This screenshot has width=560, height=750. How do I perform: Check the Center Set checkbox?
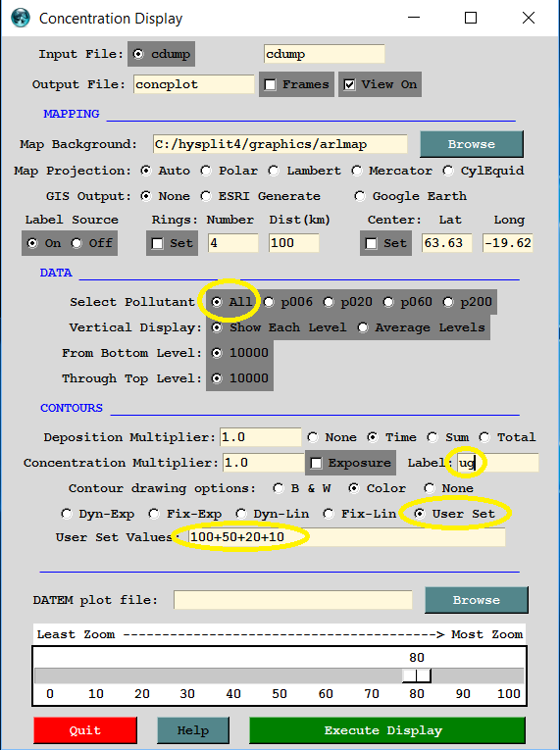pos(371,243)
